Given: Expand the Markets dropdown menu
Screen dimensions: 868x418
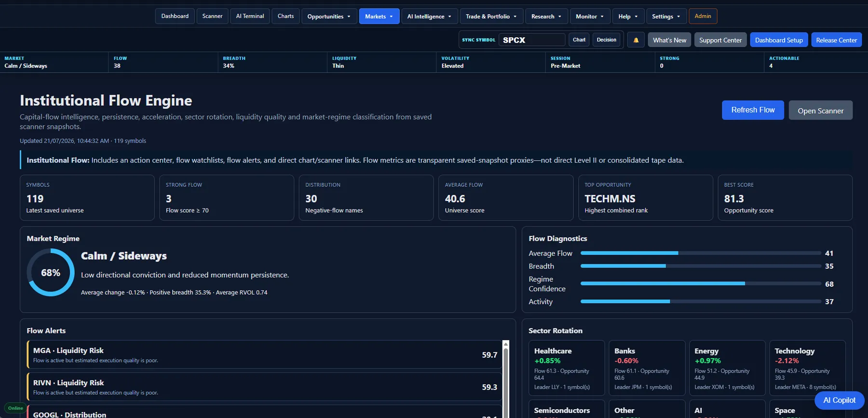Looking at the screenshot, I should (x=379, y=16).
